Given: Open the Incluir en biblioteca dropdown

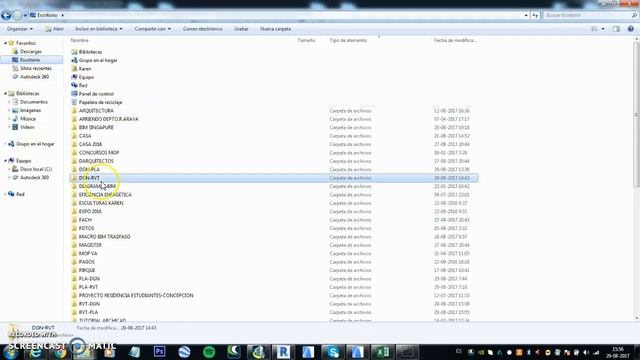Looking at the screenshot, I should 98,29.
